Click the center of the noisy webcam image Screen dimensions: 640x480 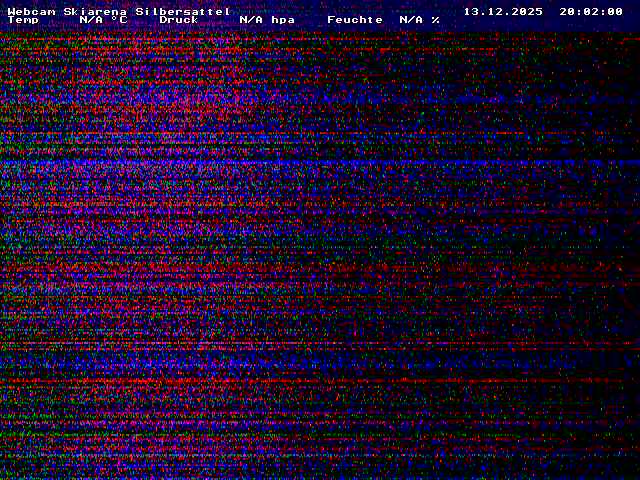pyautogui.click(x=320, y=250)
